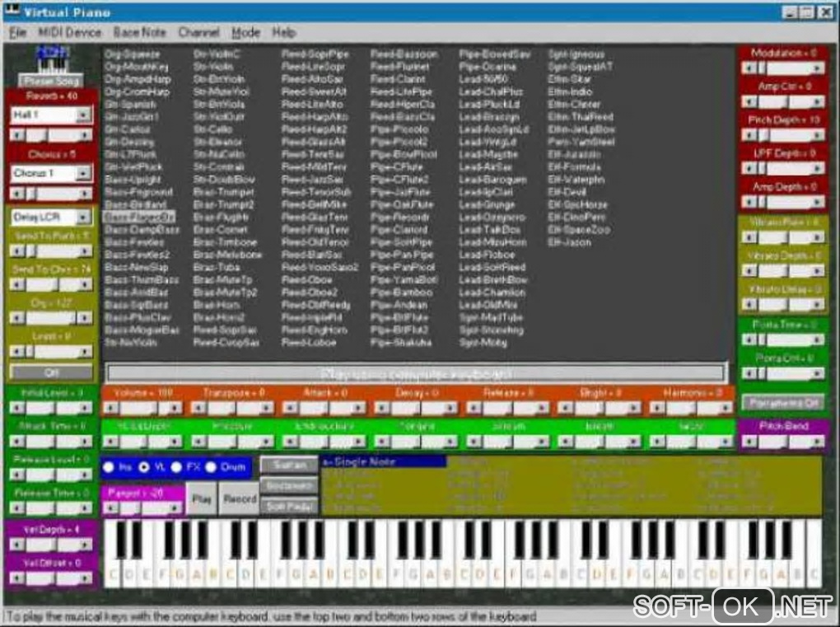Click left arrow of Modulation scrollbar

pos(749,68)
